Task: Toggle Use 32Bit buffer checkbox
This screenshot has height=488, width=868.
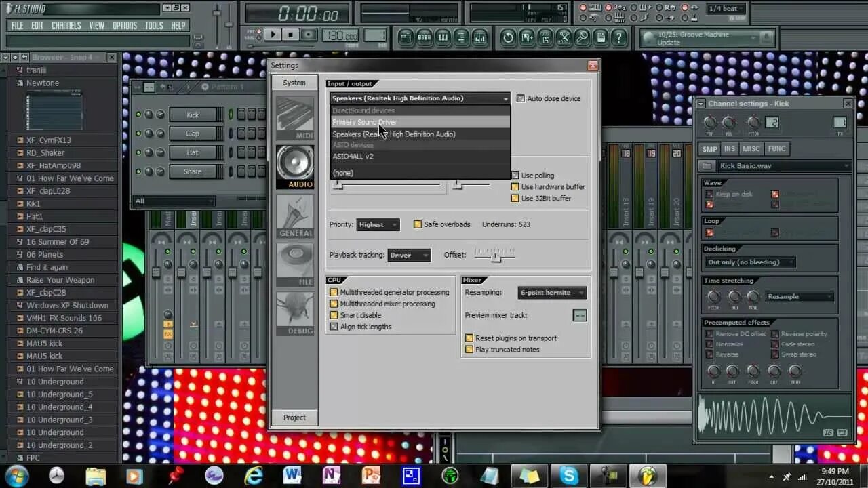Action: [515, 199]
